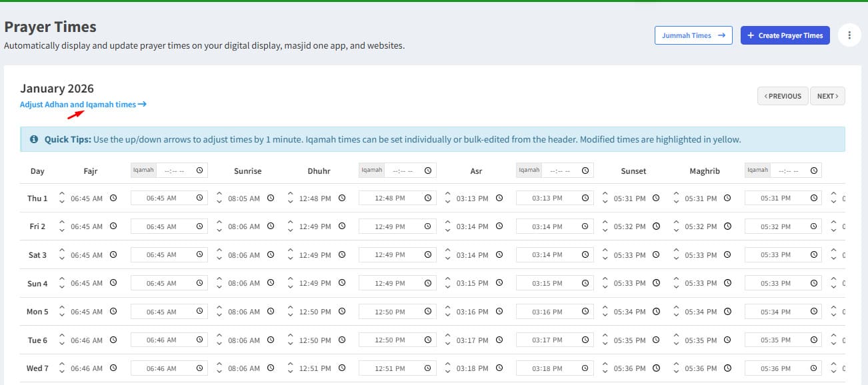
Task: Open the three-dot more options menu
Action: [849, 35]
